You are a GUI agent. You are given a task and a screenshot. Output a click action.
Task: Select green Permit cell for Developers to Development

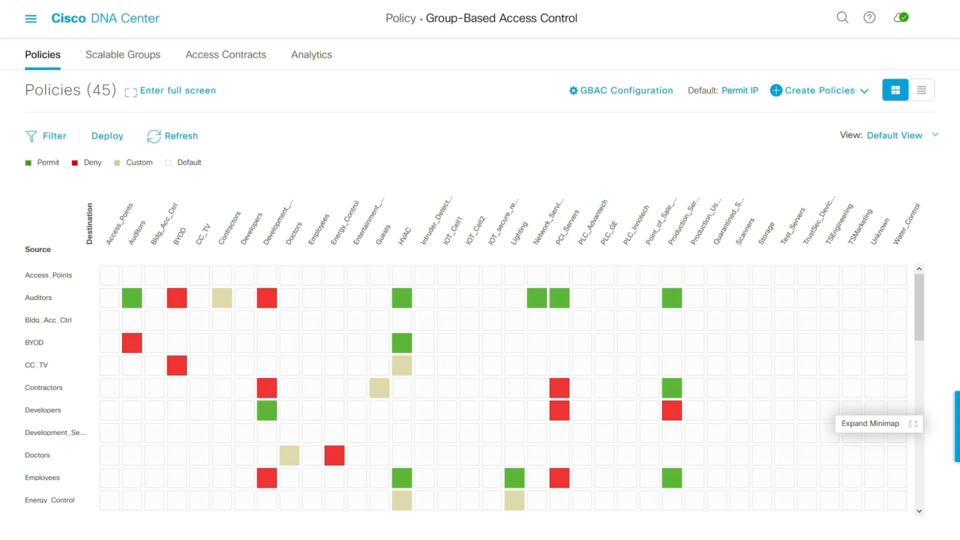[267, 410]
